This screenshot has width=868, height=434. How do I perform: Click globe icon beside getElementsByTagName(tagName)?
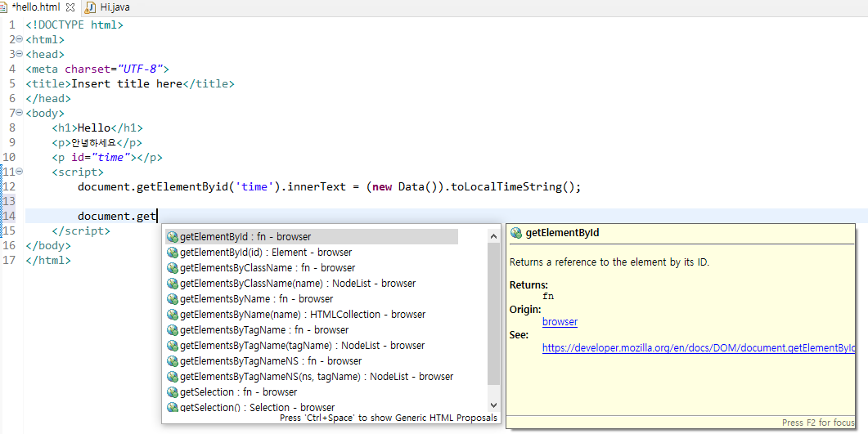point(172,345)
